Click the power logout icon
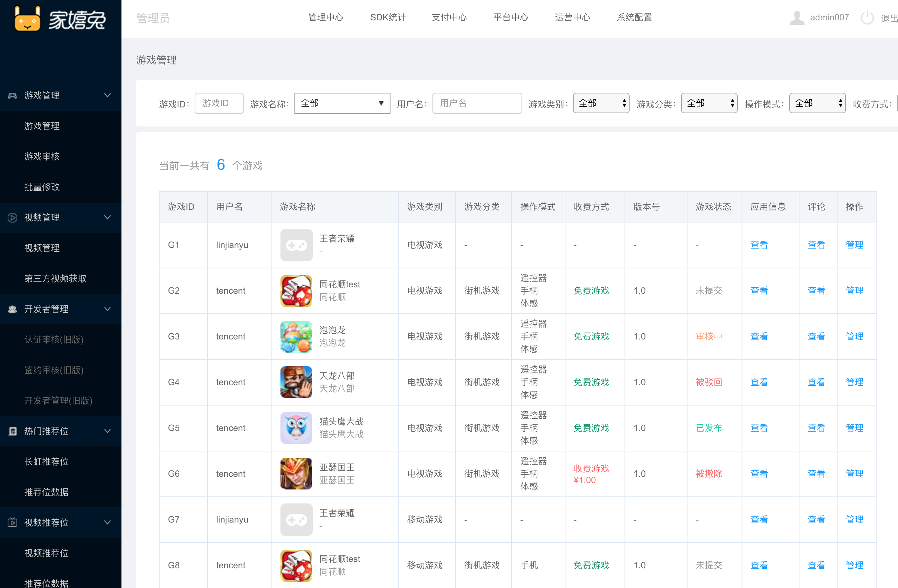898x588 pixels. (867, 18)
